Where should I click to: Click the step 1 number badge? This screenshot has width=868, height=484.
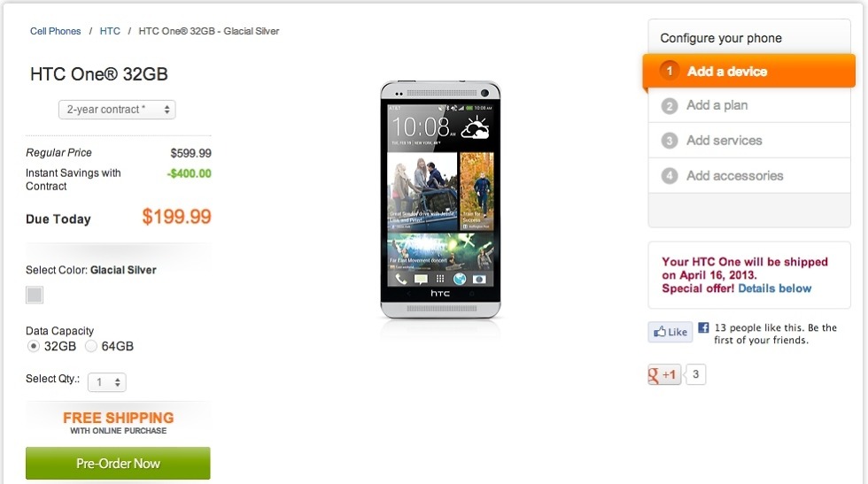[x=670, y=71]
